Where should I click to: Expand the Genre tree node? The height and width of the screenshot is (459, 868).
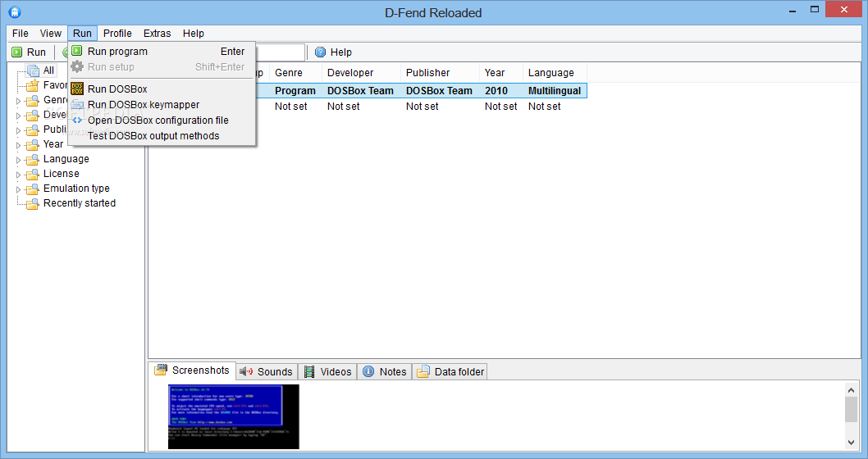(18, 101)
